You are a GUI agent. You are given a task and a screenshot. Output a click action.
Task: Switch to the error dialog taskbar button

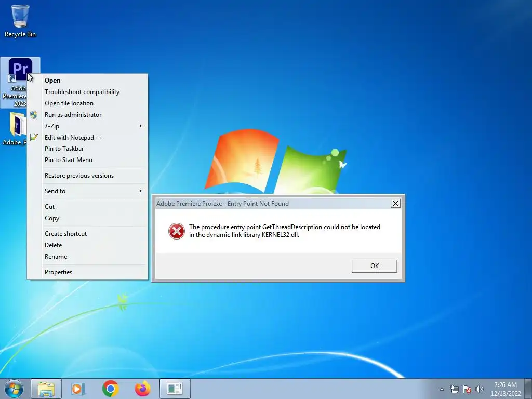click(x=175, y=389)
